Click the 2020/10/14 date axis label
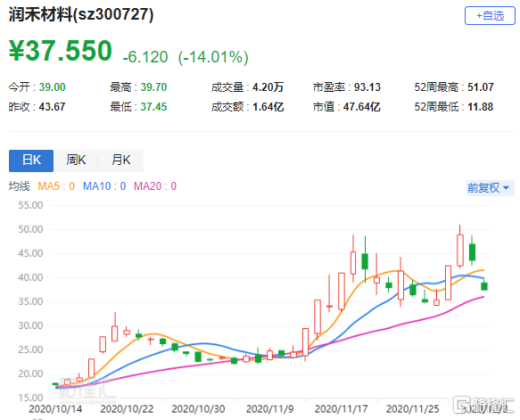The height and width of the screenshot is (420, 520). coord(55,408)
